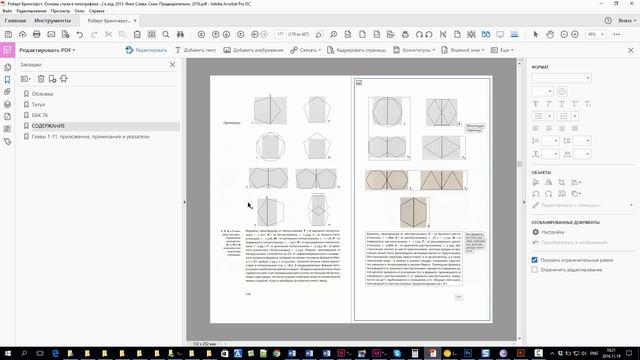Click Добавить изображение button
The width and height of the screenshot is (640, 360).
click(253, 50)
